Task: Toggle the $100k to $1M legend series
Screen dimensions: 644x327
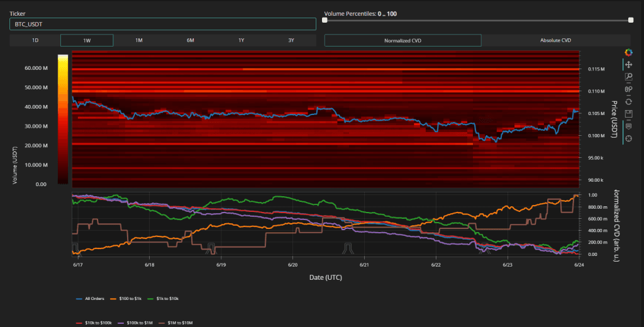Action: (135, 323)
